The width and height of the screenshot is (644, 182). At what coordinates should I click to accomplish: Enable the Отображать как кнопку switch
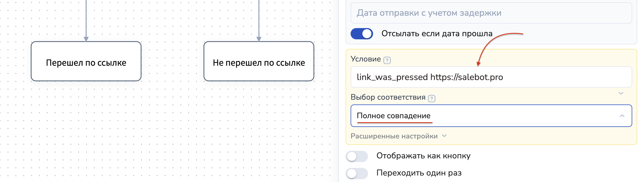[x=357, y=156]
